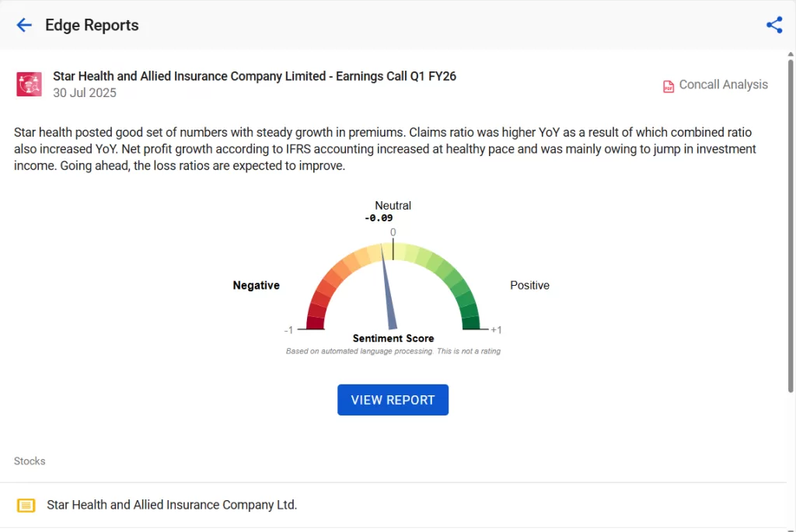Viewport: 796px width, 532px height.
Task: Click the Star Health company logo
Action: pyautogui.click(x=30, y=84)
